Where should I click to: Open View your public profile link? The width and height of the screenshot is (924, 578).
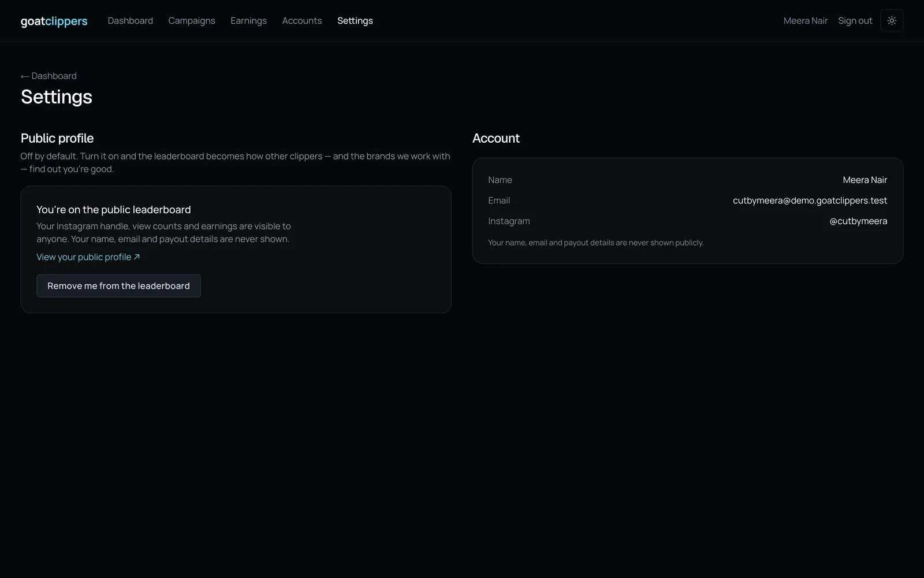tap(88, 257)
